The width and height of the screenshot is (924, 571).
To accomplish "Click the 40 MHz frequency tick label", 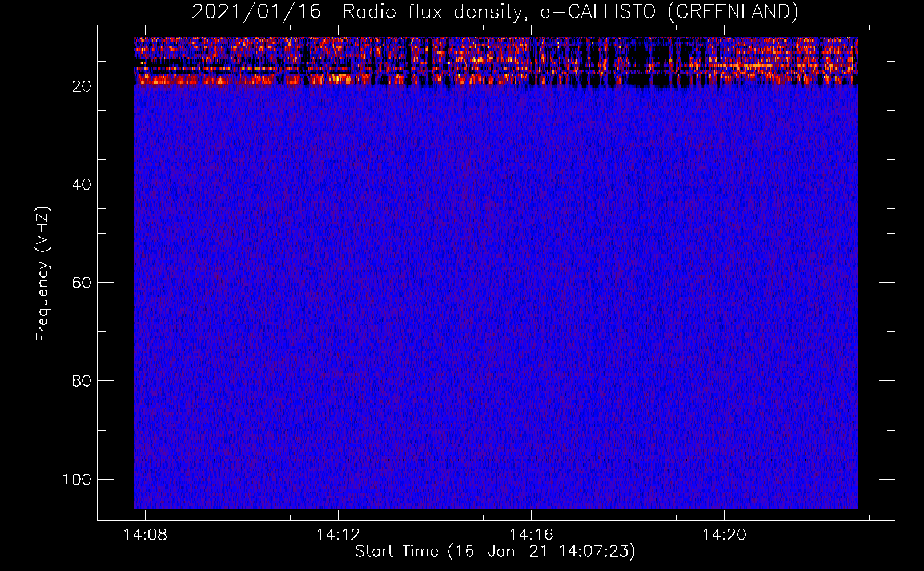I will coord(82,184).
